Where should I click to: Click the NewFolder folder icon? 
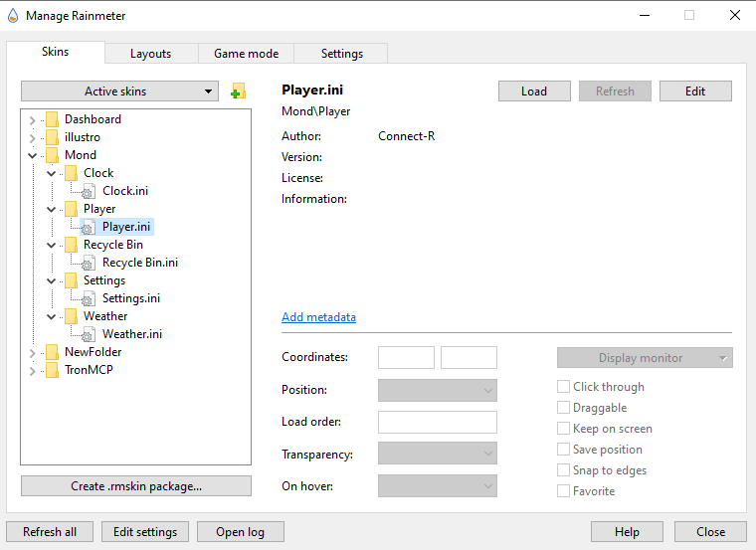[52, 352]
